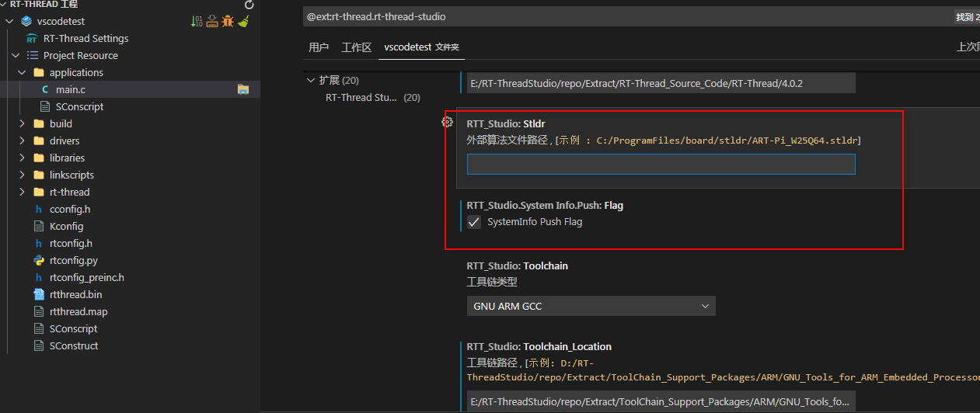This screenshot has width=980, height=413.
Task: Click the empty Stldr path input field
Action: coord(661,165)
